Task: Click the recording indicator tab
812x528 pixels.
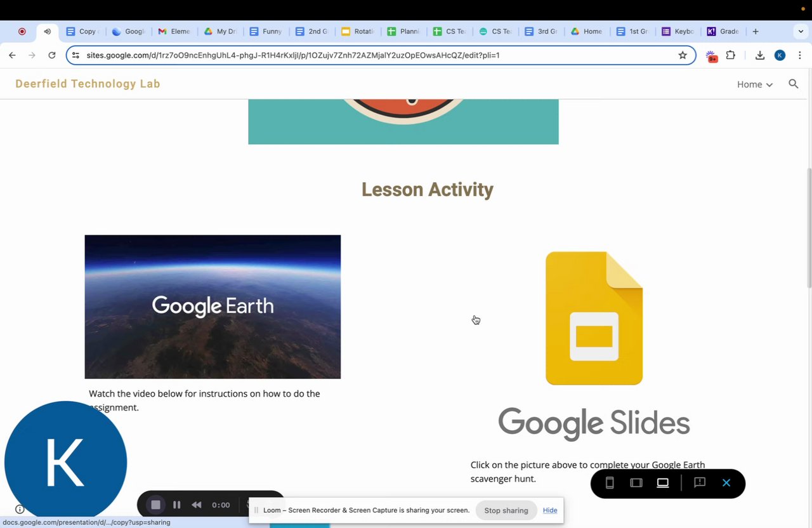Action: [22, 31]
